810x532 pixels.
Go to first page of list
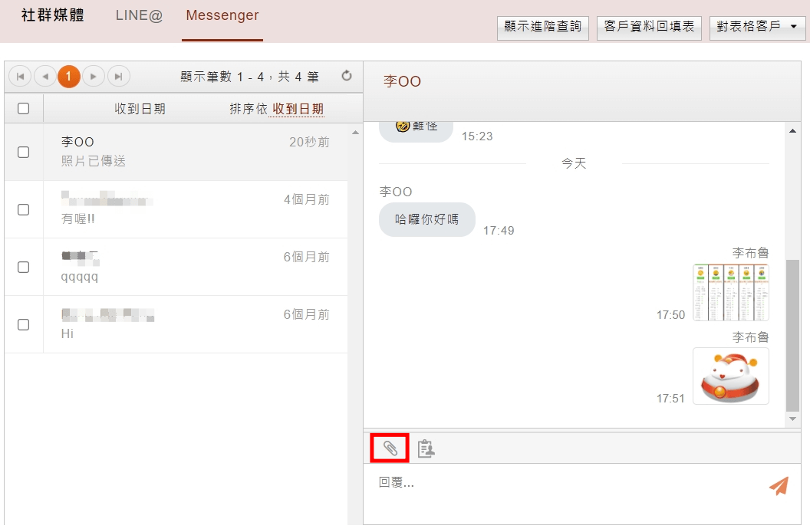pyautogui.click(x=20, y=77)
